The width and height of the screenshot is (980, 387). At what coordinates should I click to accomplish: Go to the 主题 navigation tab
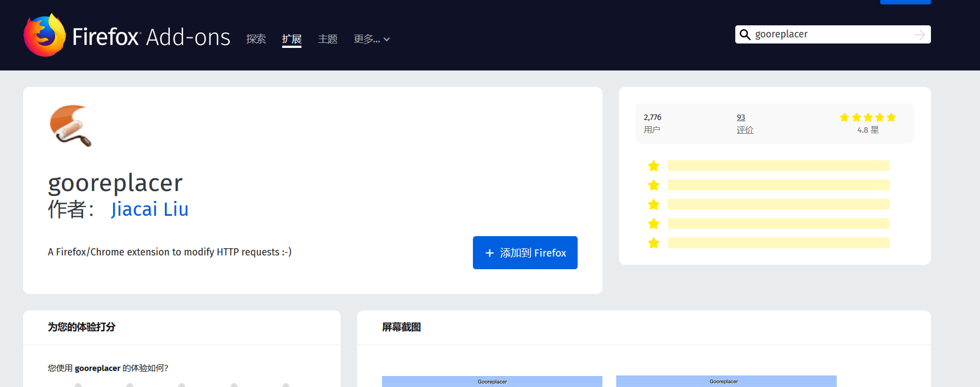coord(327,39)
